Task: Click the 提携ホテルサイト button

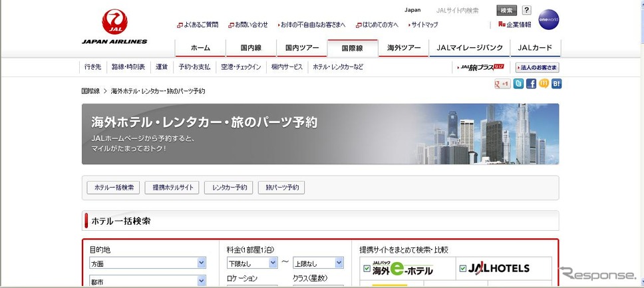Action: pos(173,188)
